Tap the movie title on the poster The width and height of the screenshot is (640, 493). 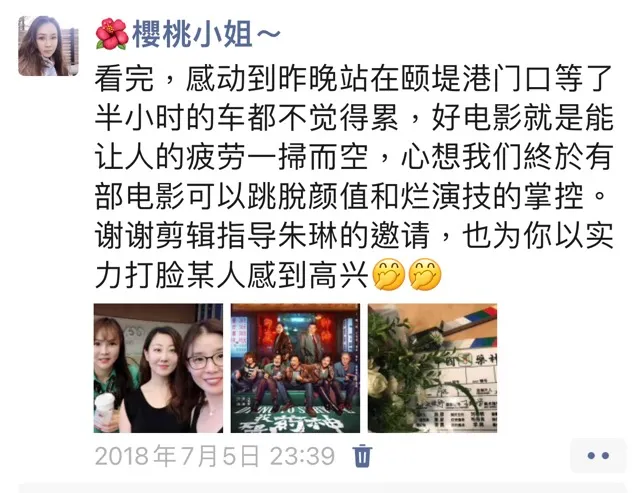pos(295,418)
